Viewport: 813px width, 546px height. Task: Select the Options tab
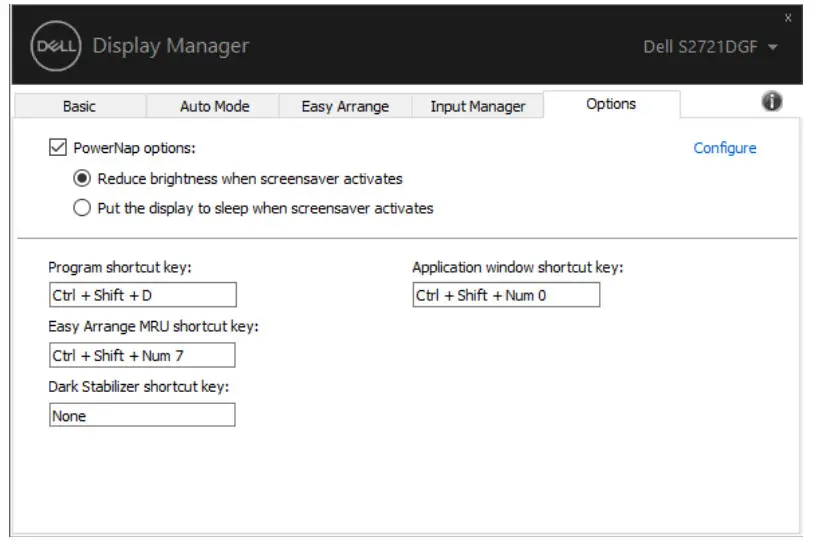[x=611, y=104]
